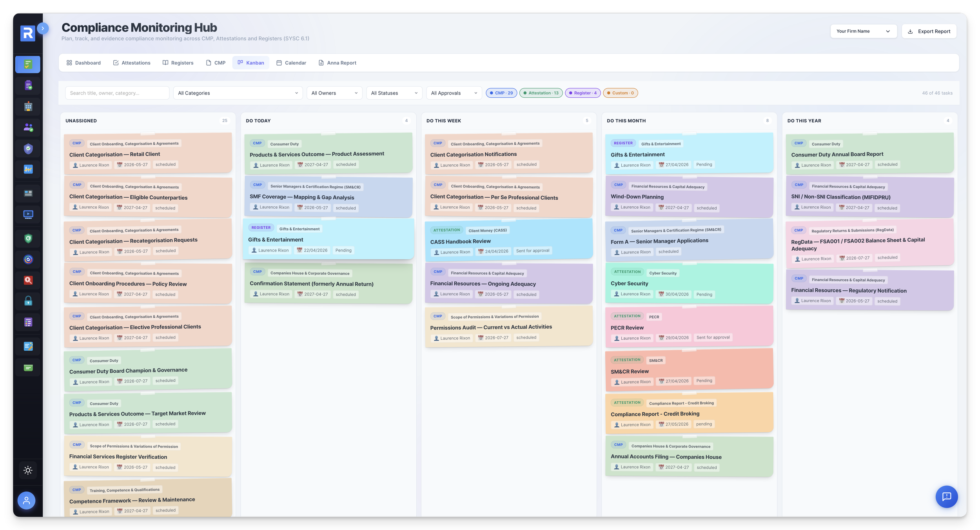Select the analytics chart sidebar icon
980x530 pixels.
[28, 169]
